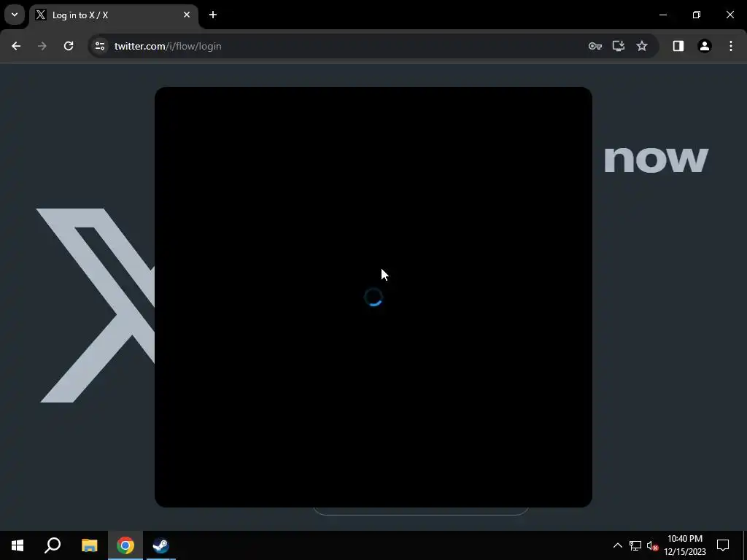This screenshot has width=747, height=560.
Task: Open the clock showing 10:40 PM
Action: click(x=684, y=545)
